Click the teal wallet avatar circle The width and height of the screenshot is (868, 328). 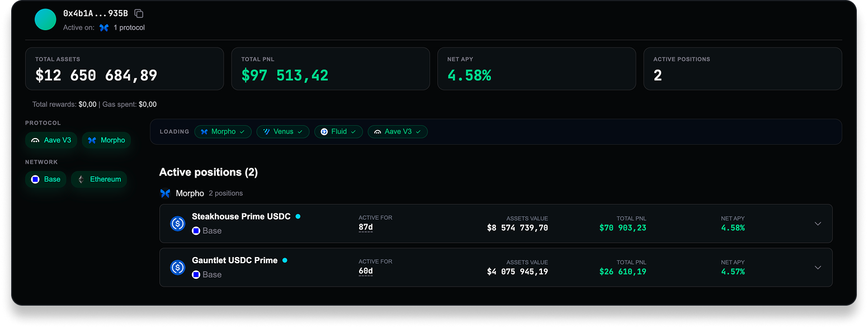click(45, 20)
